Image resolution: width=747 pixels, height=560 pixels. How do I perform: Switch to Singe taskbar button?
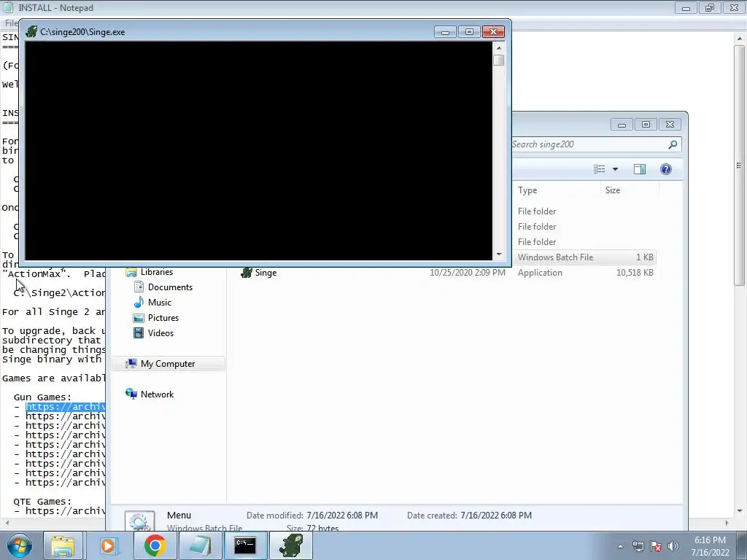291,545
